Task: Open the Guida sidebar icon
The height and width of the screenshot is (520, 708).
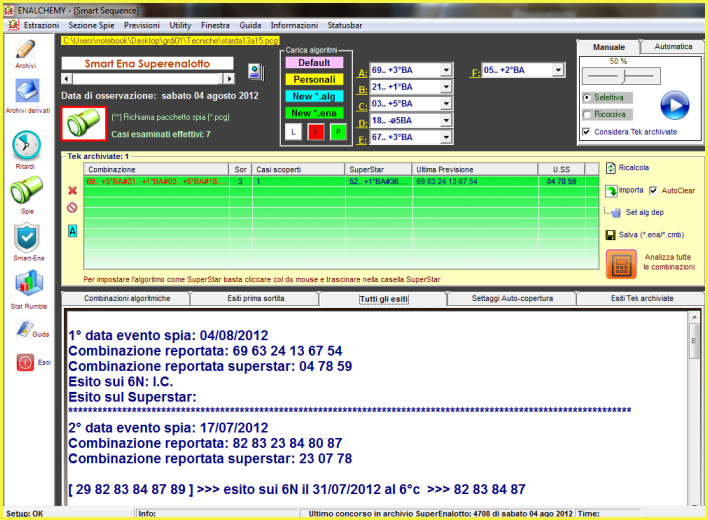Action: pyautogui.click(x=26, y=330)
